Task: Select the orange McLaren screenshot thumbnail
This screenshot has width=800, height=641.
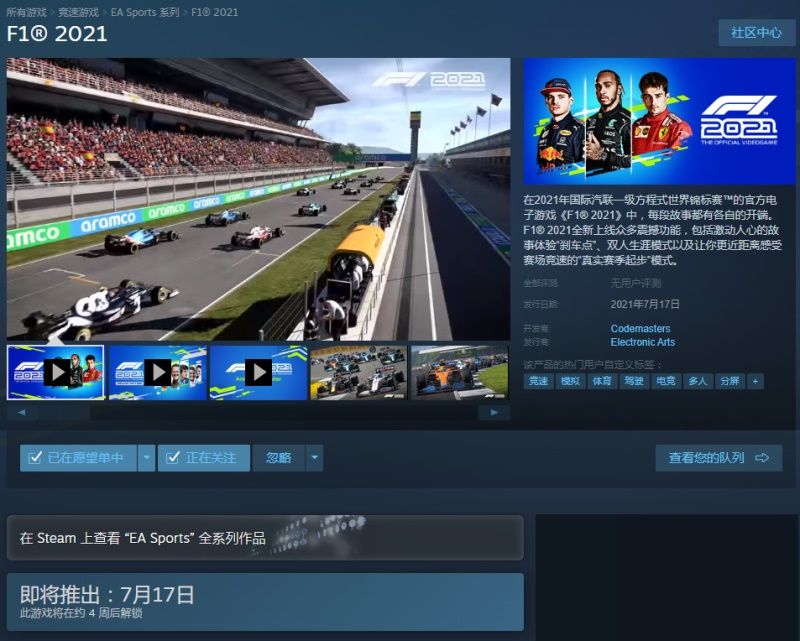Action: (x=460, y=373)
